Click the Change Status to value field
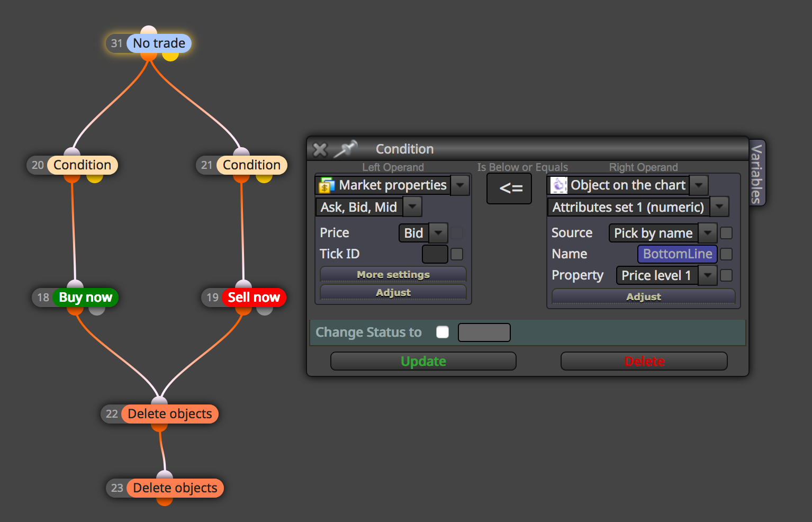Screen dimensions: 812x522 click(484, 332)
